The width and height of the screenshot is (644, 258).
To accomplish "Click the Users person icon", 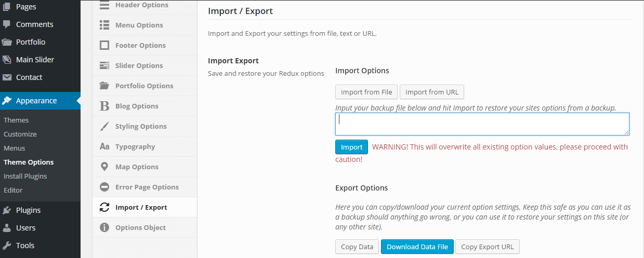I will click(x=7, y=228).
